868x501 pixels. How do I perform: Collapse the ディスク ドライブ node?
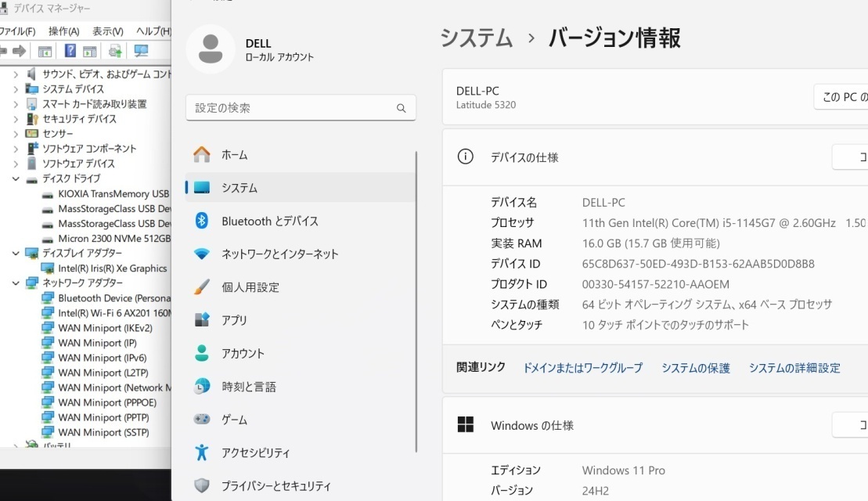click(16, 178)
